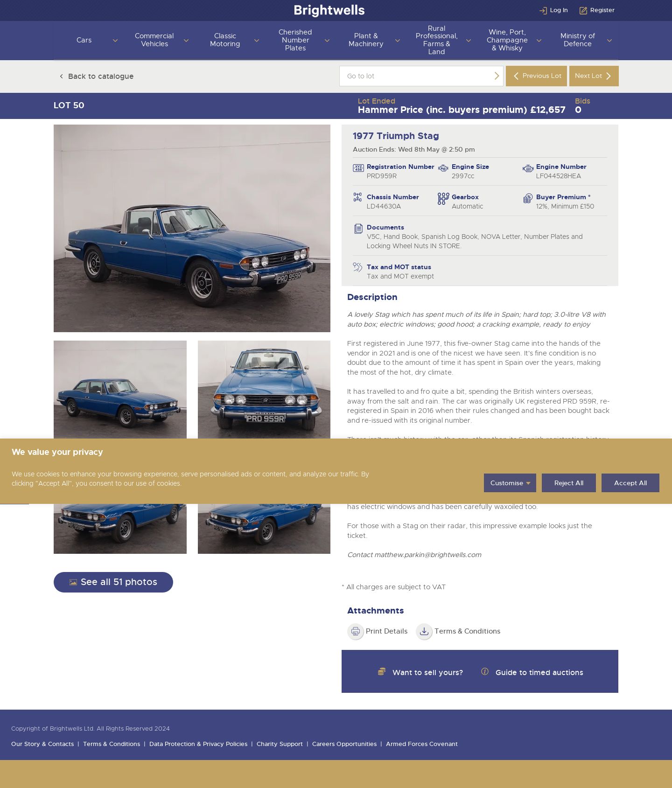672x788 pixels.
Task: Click the Buyer Premium icon
Action: (528, 198)
